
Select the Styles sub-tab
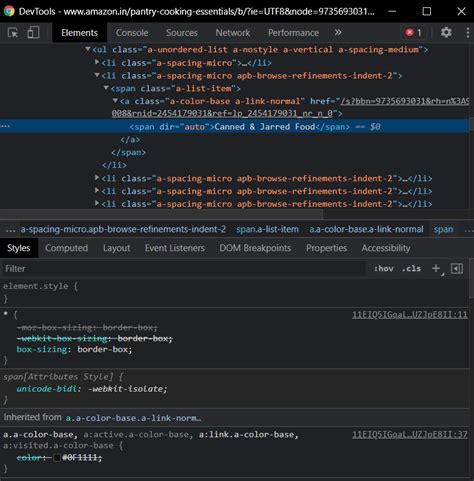19,248
